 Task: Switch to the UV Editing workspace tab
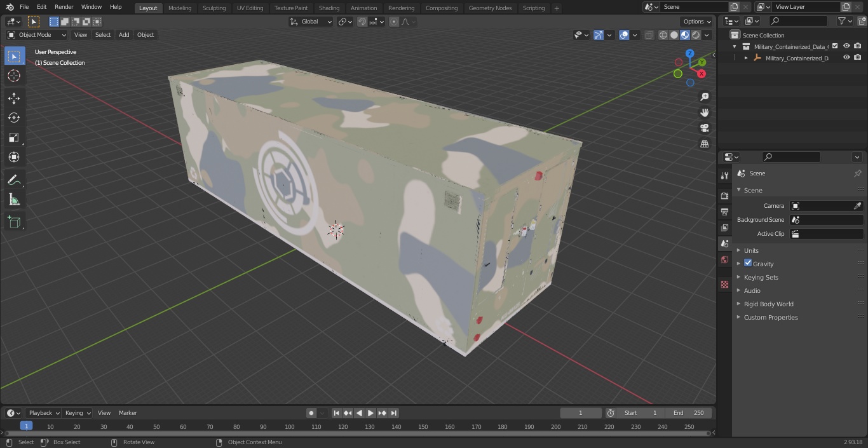click(x=250, y=8)
